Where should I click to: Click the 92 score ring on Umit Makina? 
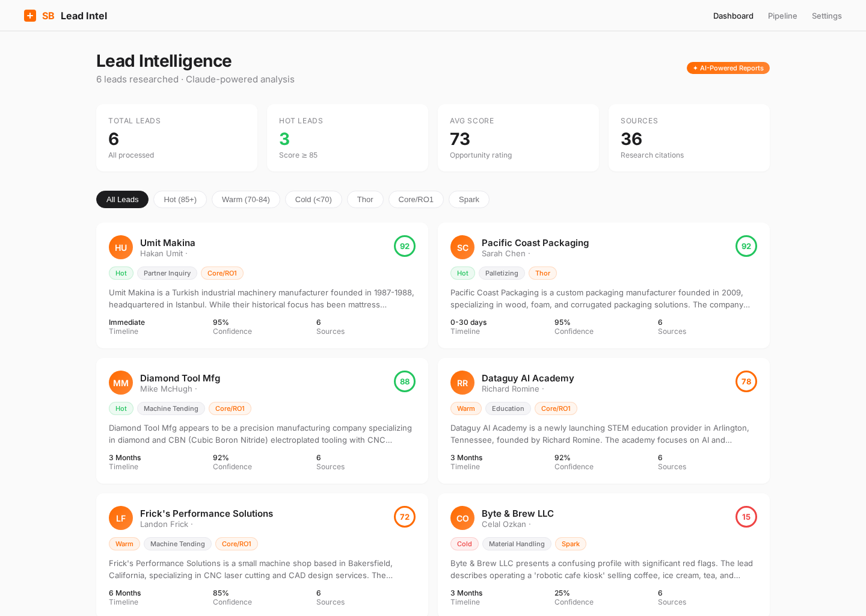coord(405,246)
